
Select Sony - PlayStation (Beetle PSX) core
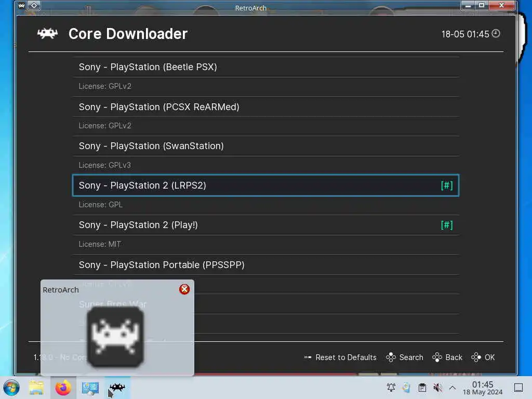pos(265,67)
